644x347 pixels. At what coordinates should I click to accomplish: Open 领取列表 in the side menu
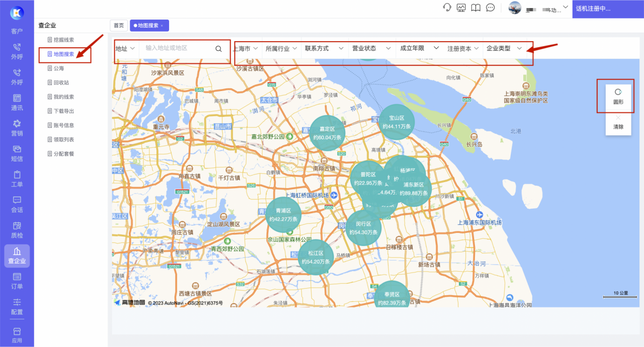[61, 139]
